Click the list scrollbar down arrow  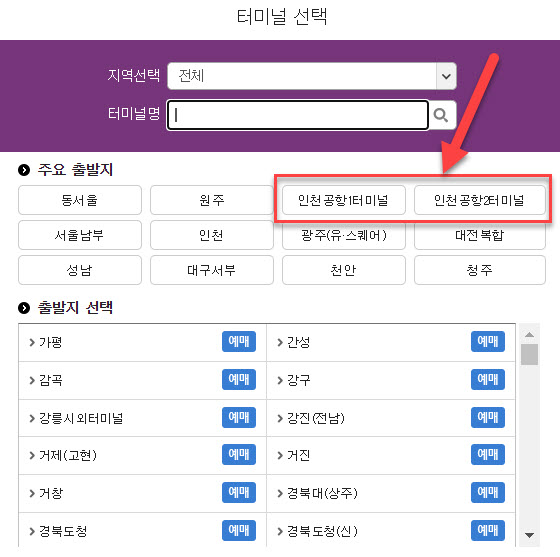click(x=529, y=535)
